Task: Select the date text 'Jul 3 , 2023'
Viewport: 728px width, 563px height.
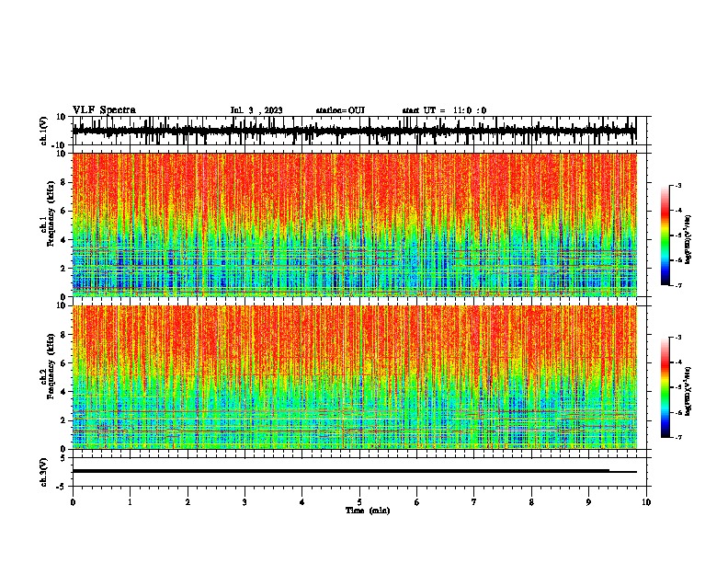Action: (256, 110)
